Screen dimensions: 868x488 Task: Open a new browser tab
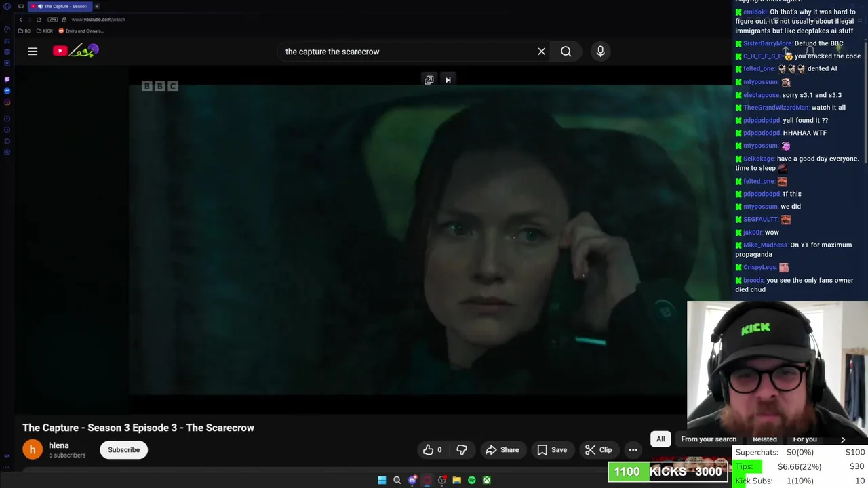coord(97,6)
